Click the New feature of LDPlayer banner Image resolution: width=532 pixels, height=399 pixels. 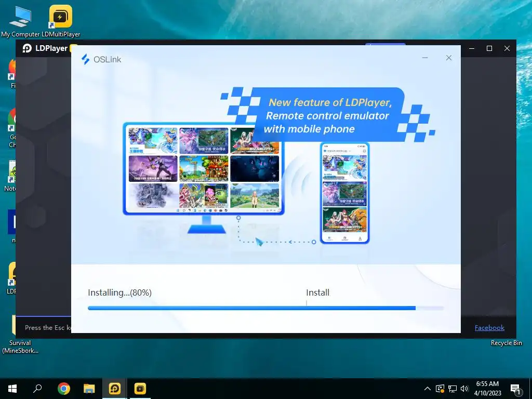point(327,115)
